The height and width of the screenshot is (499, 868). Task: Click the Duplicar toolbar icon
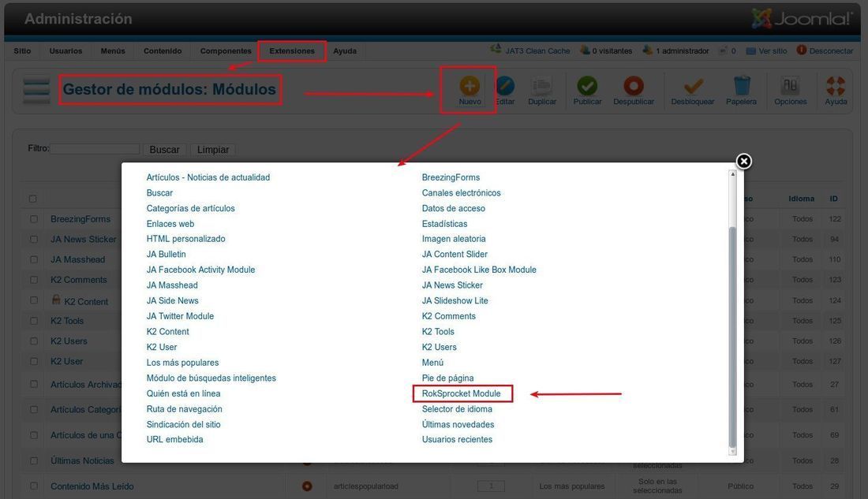tap(541, 86)
